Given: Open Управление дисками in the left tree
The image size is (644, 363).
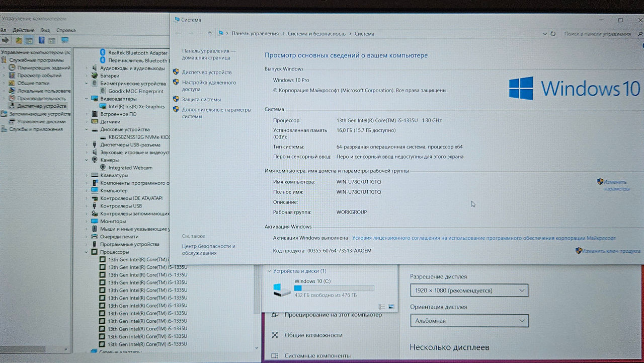Looking at the screenshot, I should point(41,121).
